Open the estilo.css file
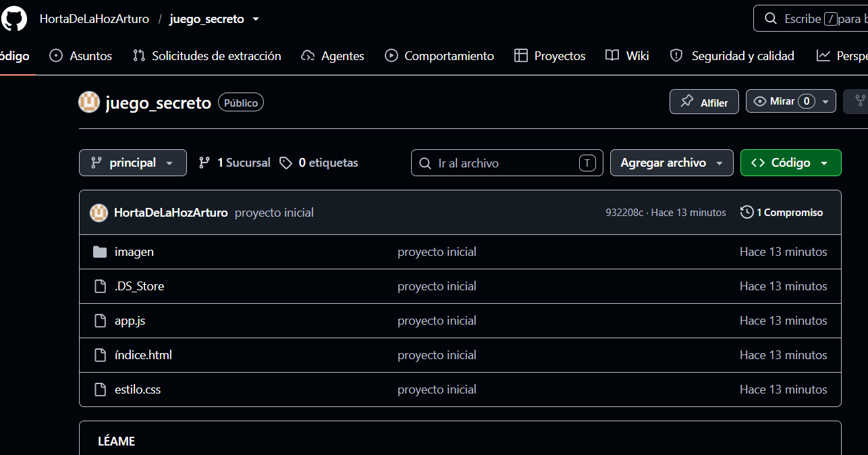Viewport: 868px width, 455px height. (138, 390)
